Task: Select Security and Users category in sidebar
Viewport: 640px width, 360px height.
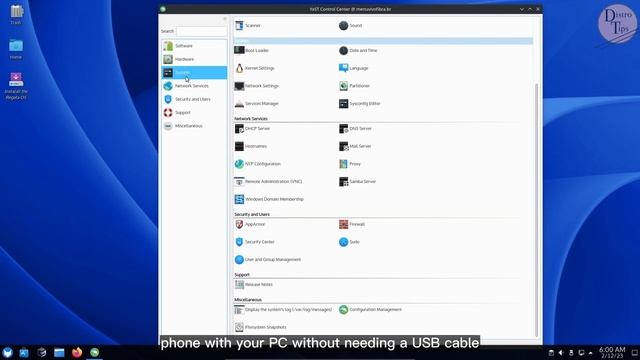Action: click(x=194, y=99)
